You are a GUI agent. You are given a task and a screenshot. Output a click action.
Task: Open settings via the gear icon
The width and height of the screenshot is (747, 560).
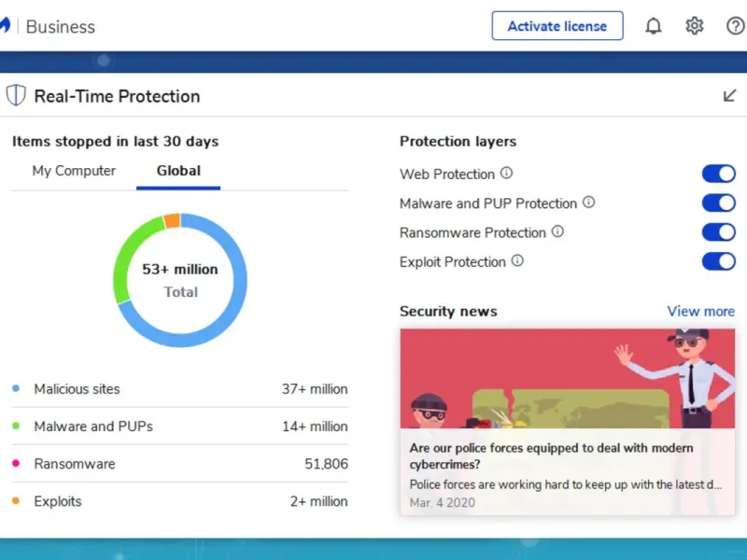(695, 26)
